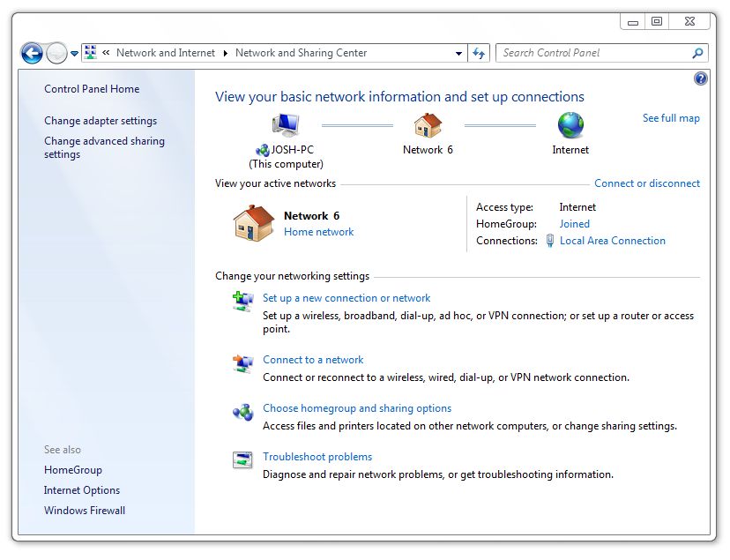Click the Access type value Internet
This screenshot has width=730, height=560.
577,207
